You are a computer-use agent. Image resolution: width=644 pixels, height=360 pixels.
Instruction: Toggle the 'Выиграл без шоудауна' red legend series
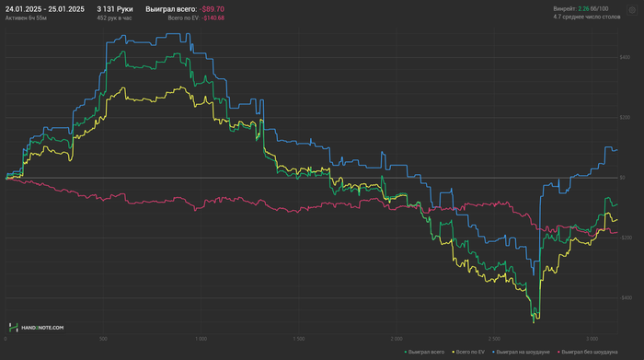(x=587, y=353)
